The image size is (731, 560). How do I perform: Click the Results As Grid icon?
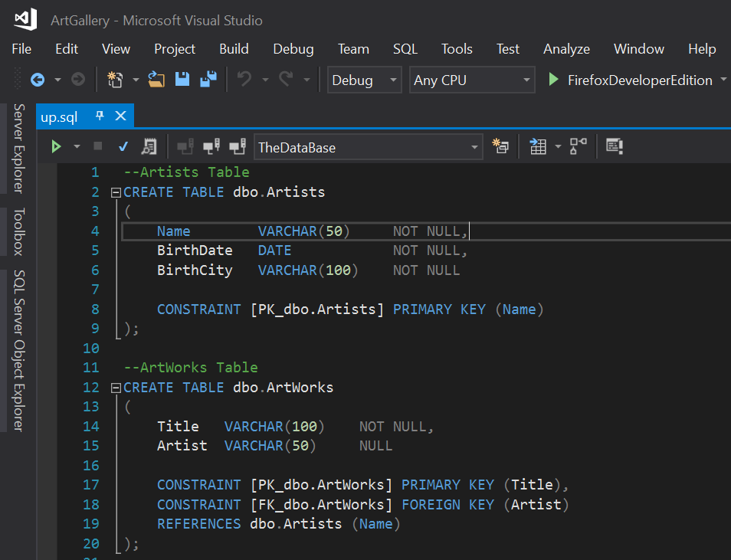[538, 146]
